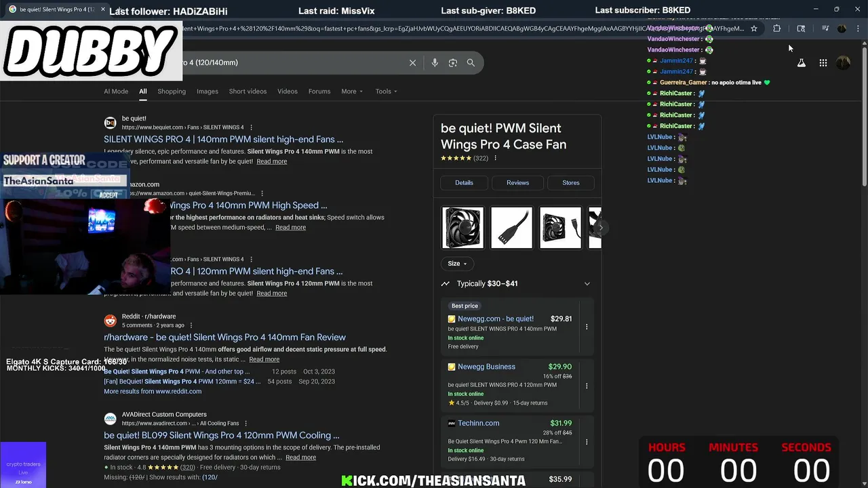868x488 pixels.
Task: Open the Techinn.com offer link
Action: [479, 423]
